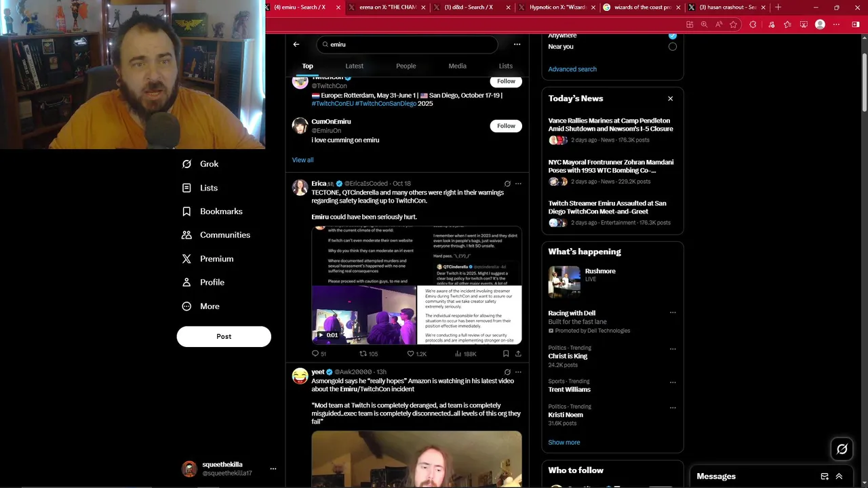Open the Zohran Mamdani news story
This screenshot has width=868, height=488.
tap(610, 166)
